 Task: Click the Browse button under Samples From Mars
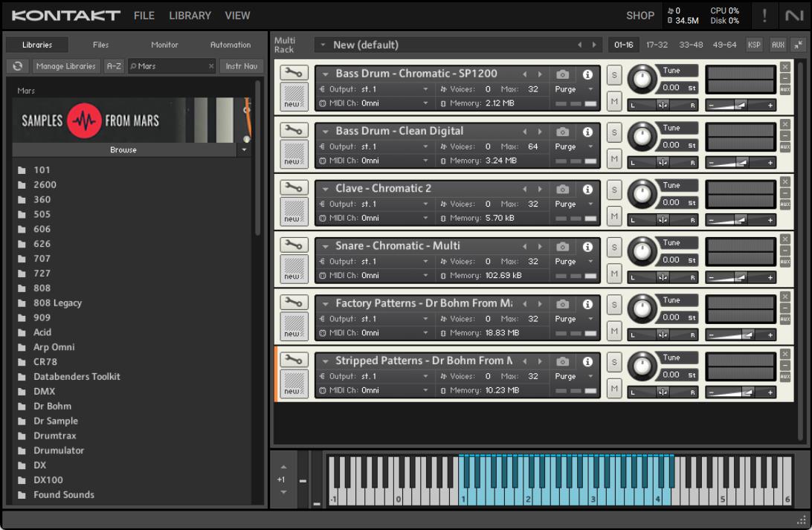pyautogui.click(x=123, y=149)
